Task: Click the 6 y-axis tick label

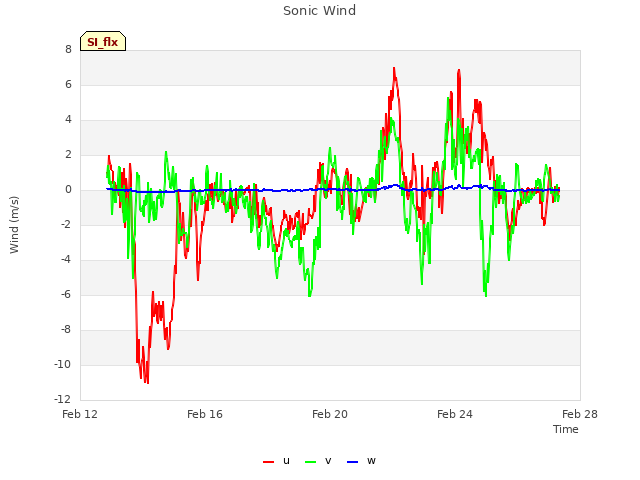Action: coord(68,84)
